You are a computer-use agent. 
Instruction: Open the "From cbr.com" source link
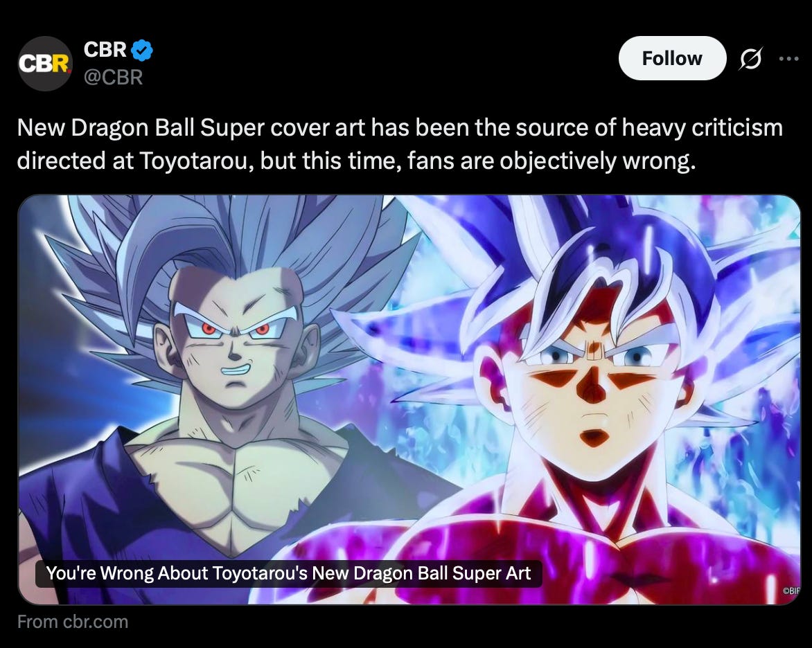pyautogui.click(x=73, y=622)
